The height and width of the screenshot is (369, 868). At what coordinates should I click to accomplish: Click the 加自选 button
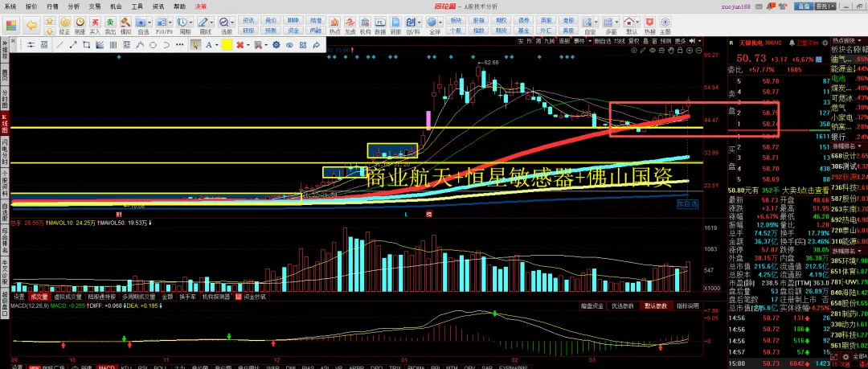tap(688, 204)
